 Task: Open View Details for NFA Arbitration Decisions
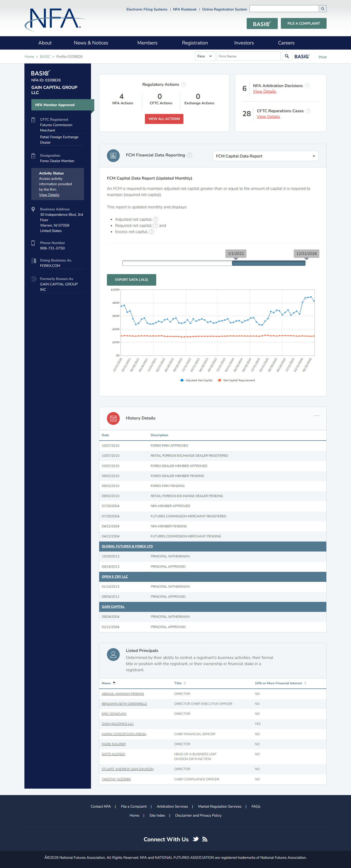coord(264,92)
